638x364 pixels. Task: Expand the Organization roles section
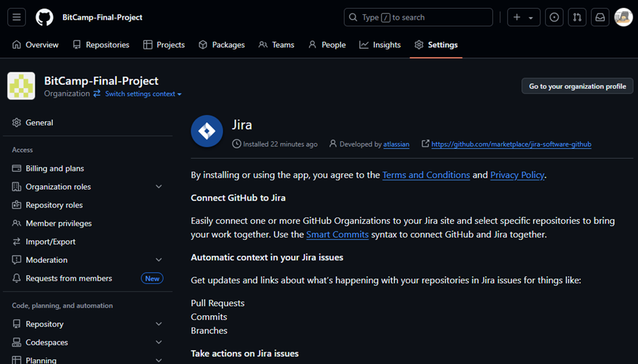159,186
